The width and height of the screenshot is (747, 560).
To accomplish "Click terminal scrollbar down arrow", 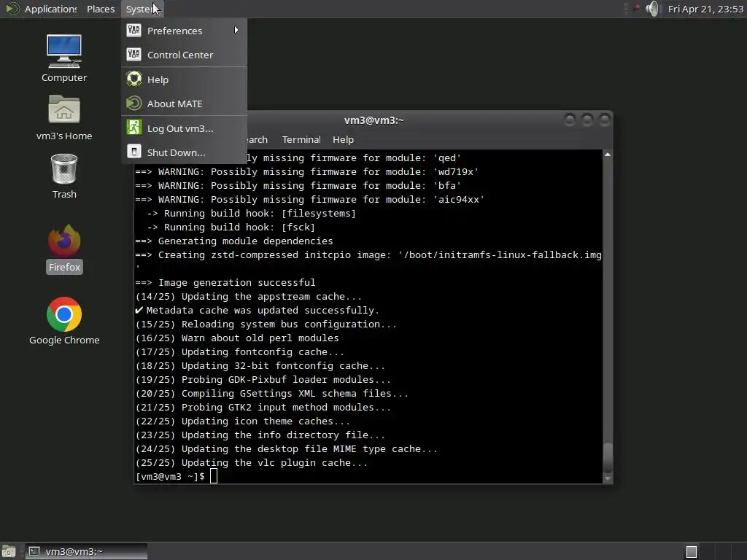I will (608, 478).
